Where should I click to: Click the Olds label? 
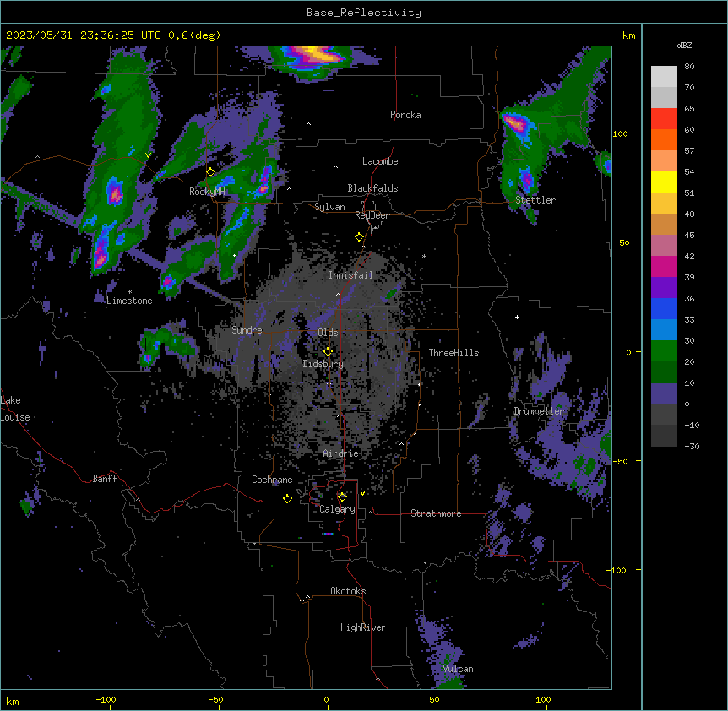coord(328,333)
